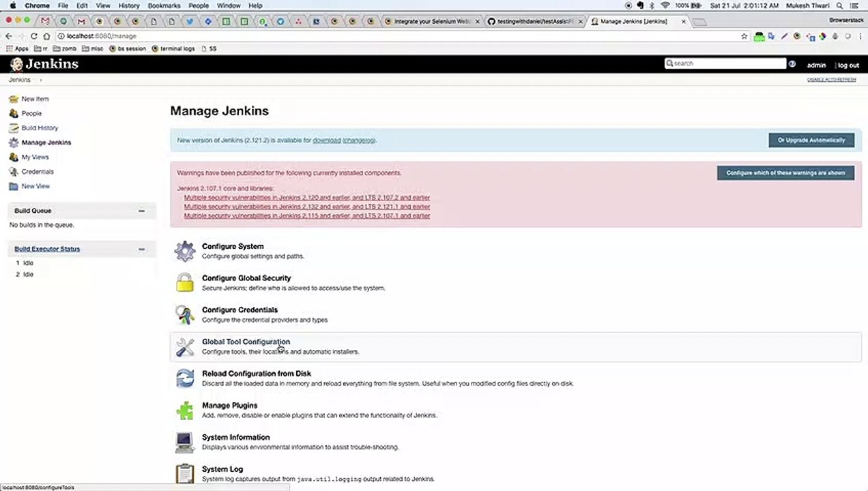This screenshot has width=868, height=491.
Task: Click the Or Upgrade Automatically button
Action: [x=811, y=140]
